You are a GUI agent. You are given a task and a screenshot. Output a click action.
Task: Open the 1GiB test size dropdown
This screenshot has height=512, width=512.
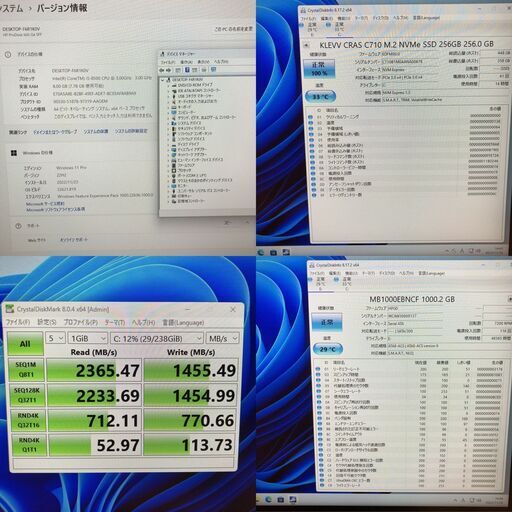pyautogui.click(x=88, y=338)
